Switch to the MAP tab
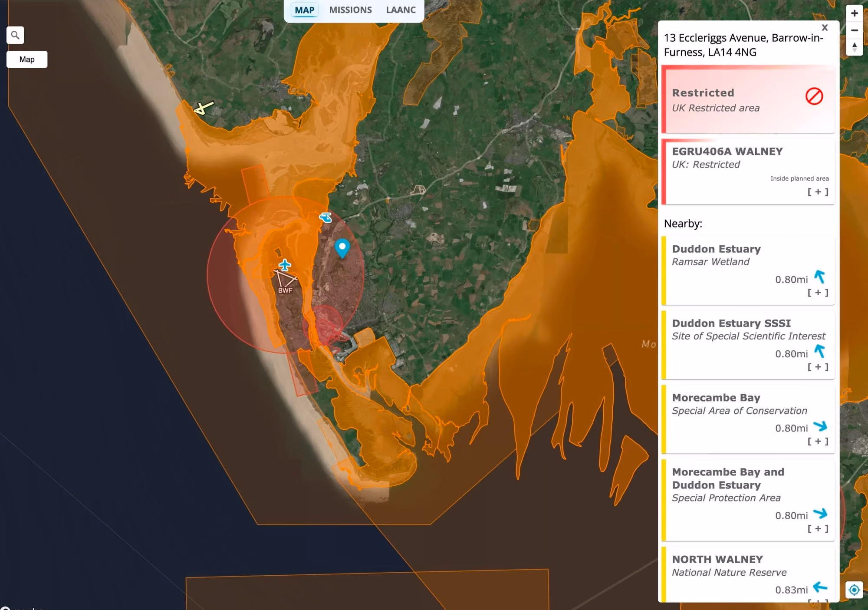The image size is (868, 610). pos(304,10)
